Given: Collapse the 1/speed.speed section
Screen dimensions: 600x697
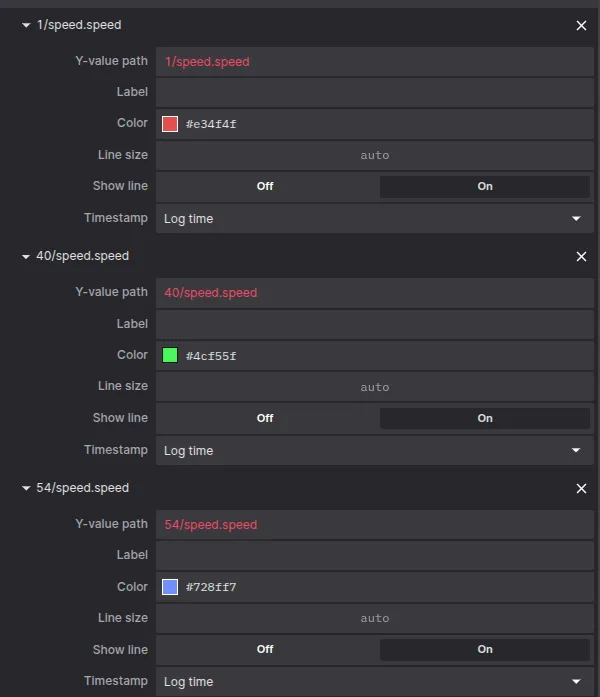Looking at the screenshot, I should coord(26,25).
